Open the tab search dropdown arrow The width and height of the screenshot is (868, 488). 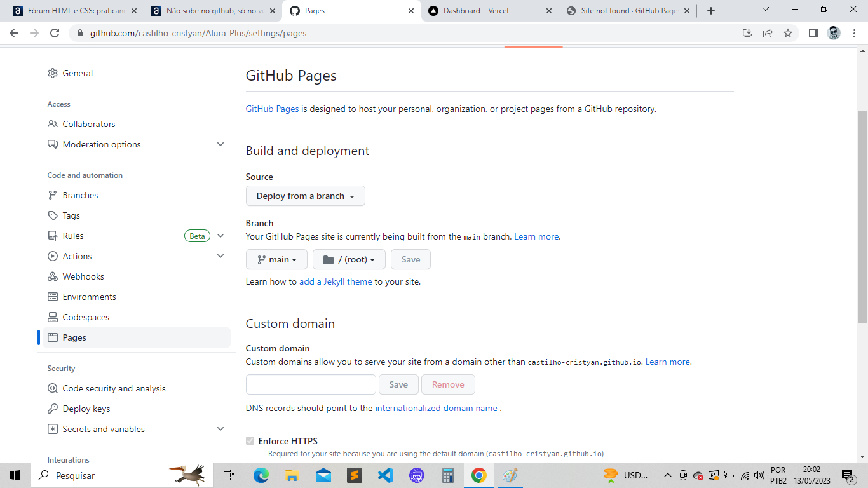[x=766, y=10]
